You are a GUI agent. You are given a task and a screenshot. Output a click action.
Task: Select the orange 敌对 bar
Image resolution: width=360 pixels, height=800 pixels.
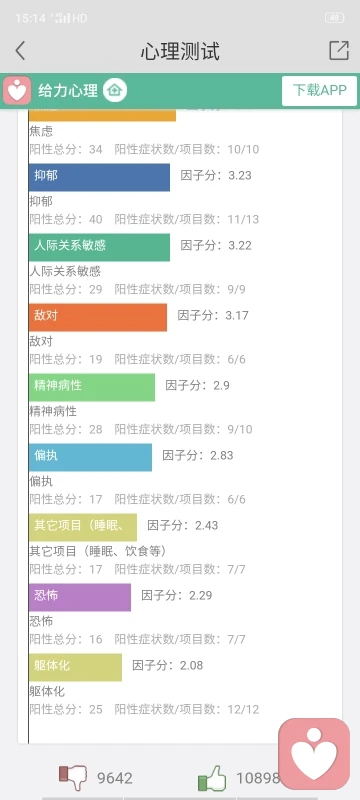(98, 317)
